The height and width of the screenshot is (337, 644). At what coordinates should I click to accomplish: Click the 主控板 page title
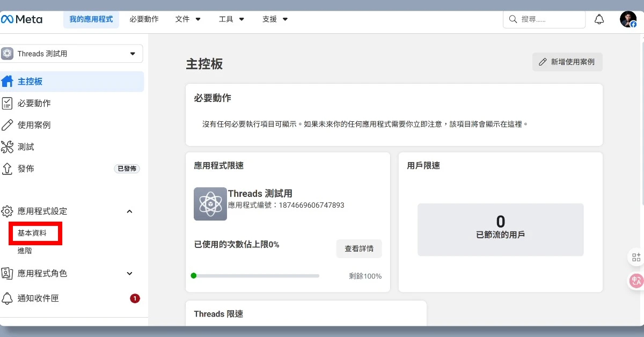pos(204,64)
